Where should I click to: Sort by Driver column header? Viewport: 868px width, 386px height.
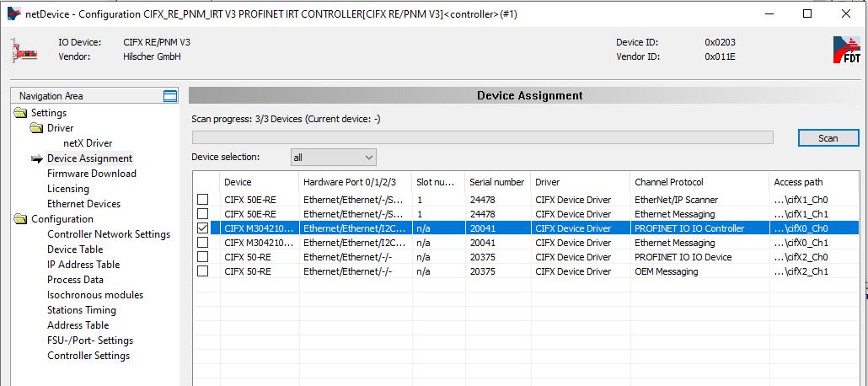click(x=581, y=182)
